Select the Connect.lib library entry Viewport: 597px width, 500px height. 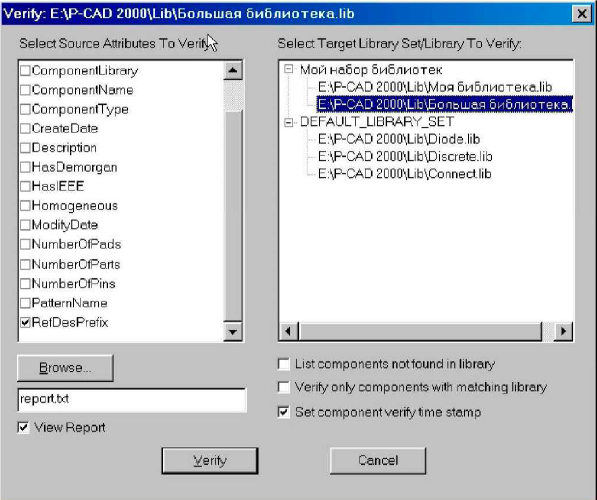pos(404,174)
